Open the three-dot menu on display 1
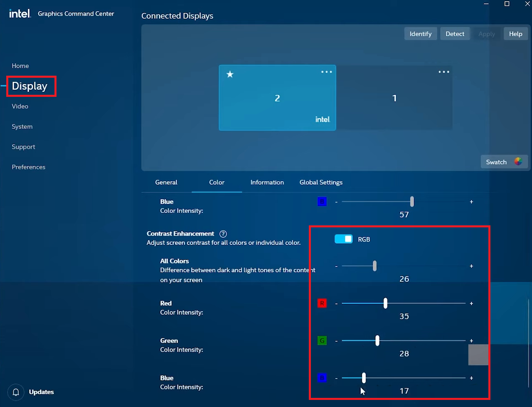Image resolution: width=532 pixels, height=407 pixels. [x=443, y=72]
